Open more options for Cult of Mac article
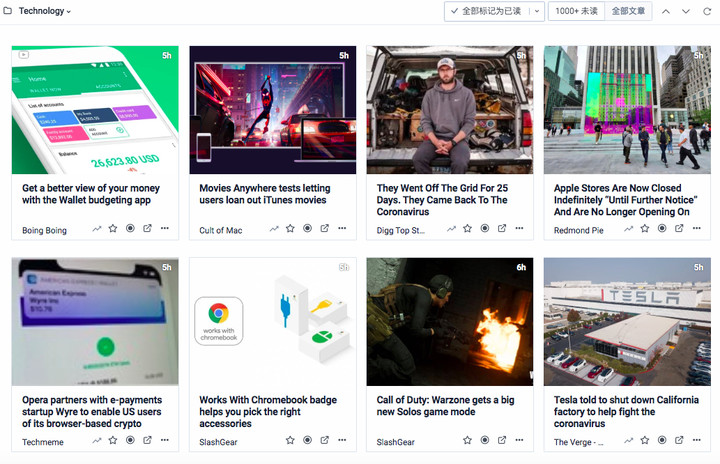 (x=342, y=228)
